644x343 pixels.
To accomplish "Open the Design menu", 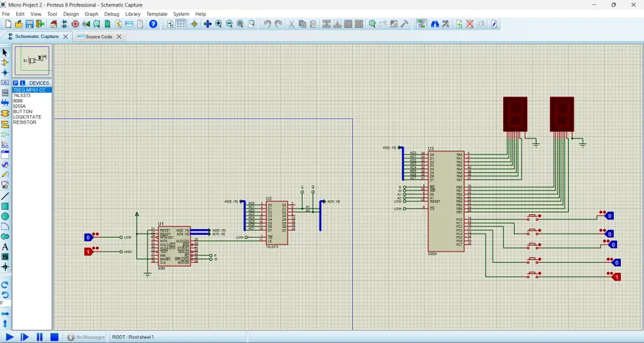I will (x=71, y=14).
